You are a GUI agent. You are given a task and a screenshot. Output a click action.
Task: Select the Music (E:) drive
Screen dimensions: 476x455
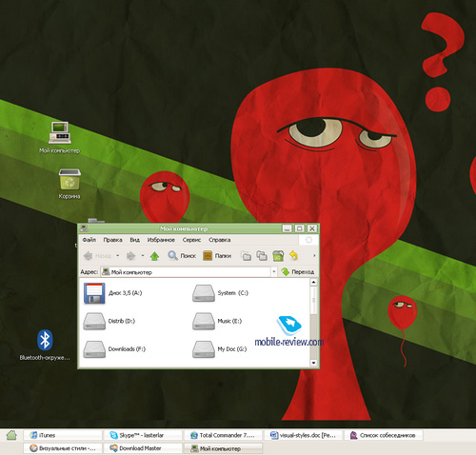pyautogui.click(x=217, y=321)
